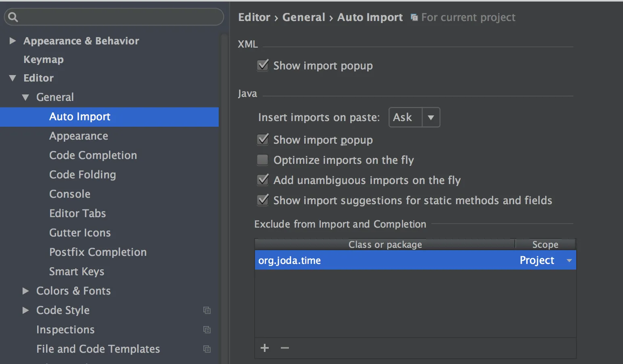Viewport: 623px width, 364px height.
Task: Click the For current project icon
Action: click(414, 17)
